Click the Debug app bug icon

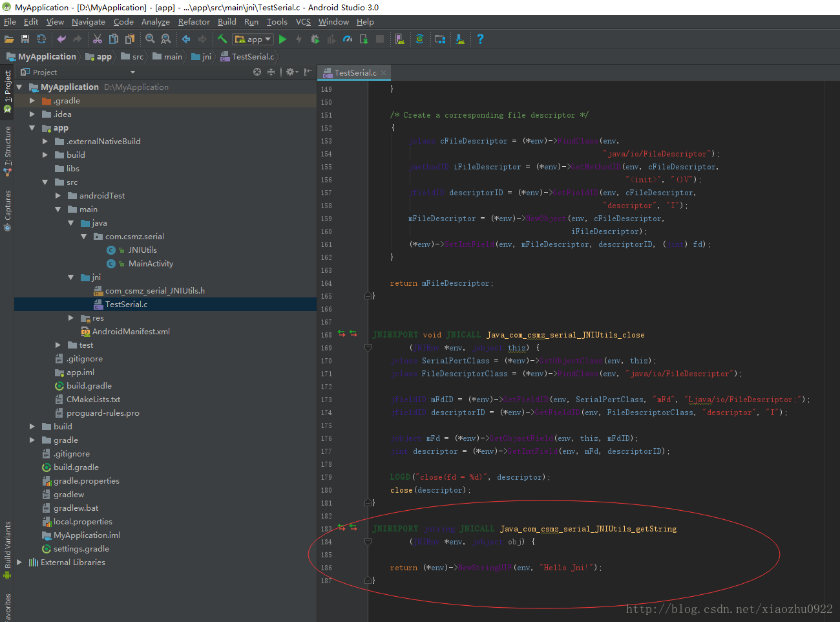tap(315, 39)
